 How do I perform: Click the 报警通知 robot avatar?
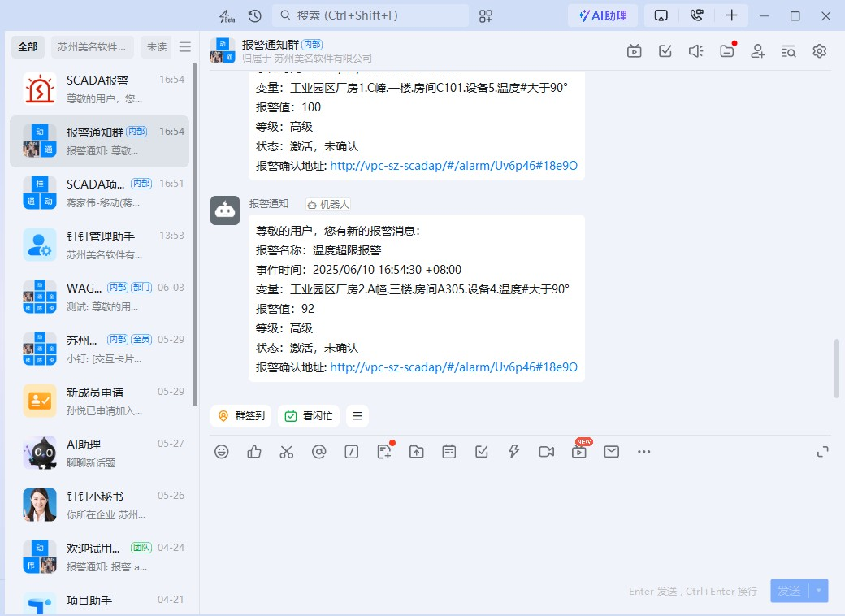pos(225,210)
